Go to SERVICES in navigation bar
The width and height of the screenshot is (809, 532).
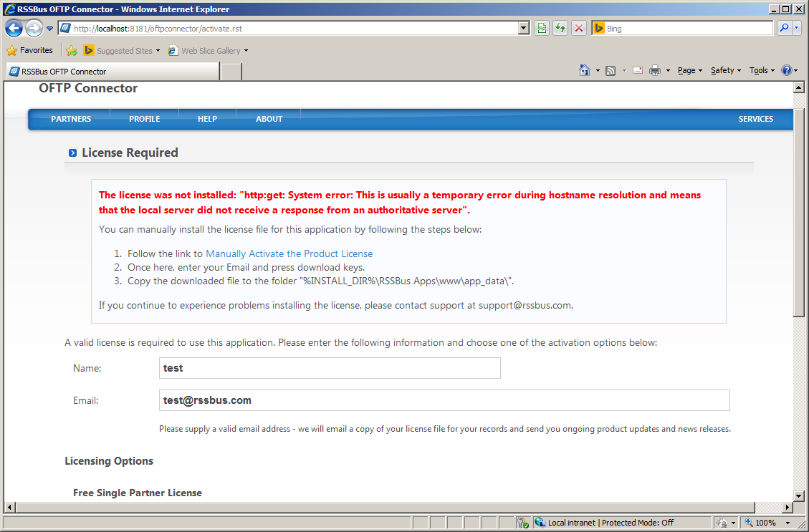pyautogui.click(x=756, y=119)
